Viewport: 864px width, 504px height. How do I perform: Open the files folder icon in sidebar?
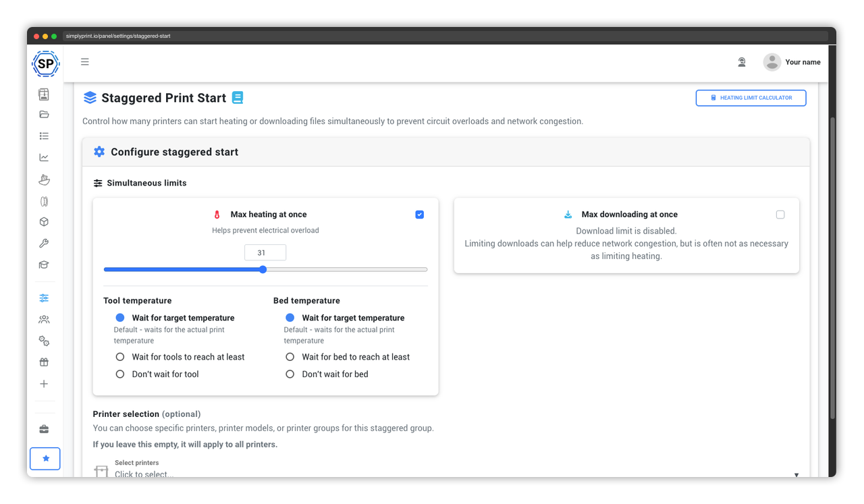[x=44, y=115]
